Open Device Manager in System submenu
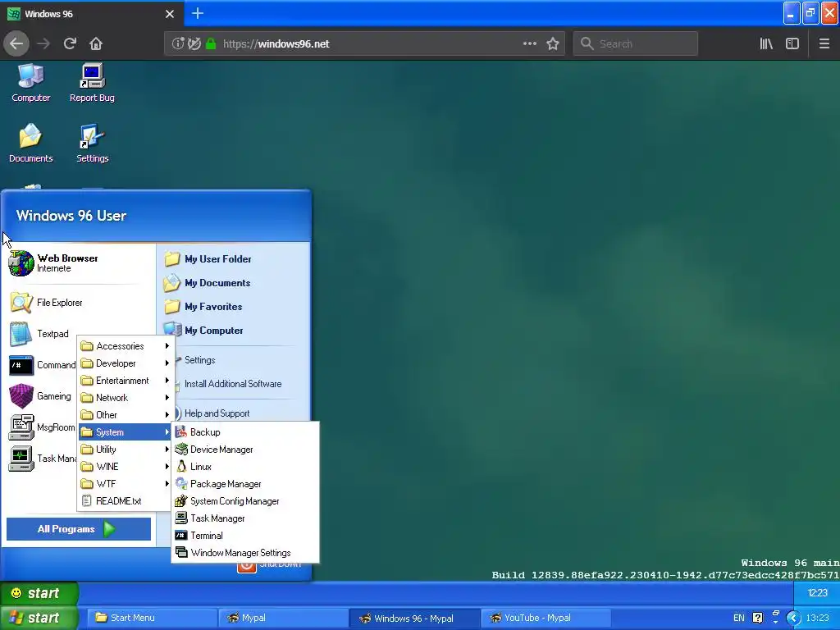840x630 pixels. tap(244, 450)
